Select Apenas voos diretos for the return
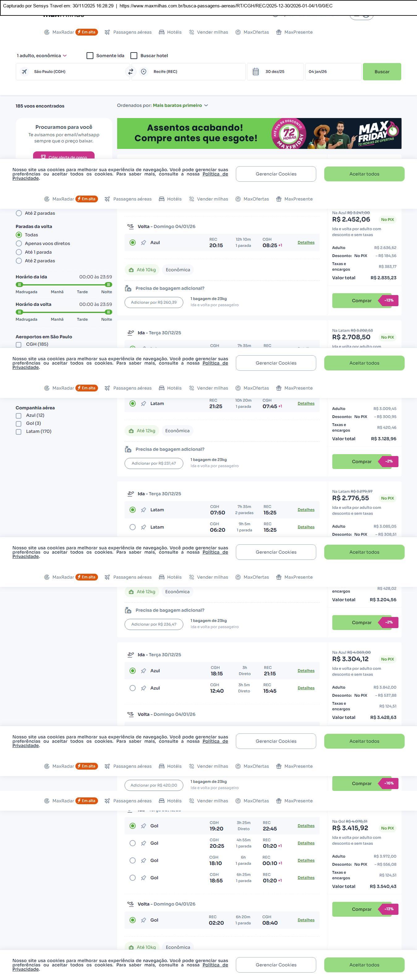Viewport: 417px width, 980px height. 19,243
